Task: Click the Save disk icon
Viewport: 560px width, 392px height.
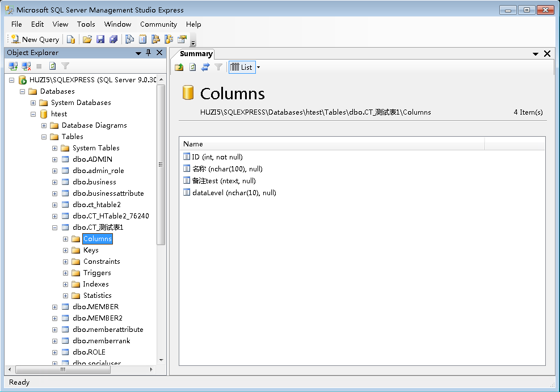Action: pyautogui.click(x=100, y=39)
